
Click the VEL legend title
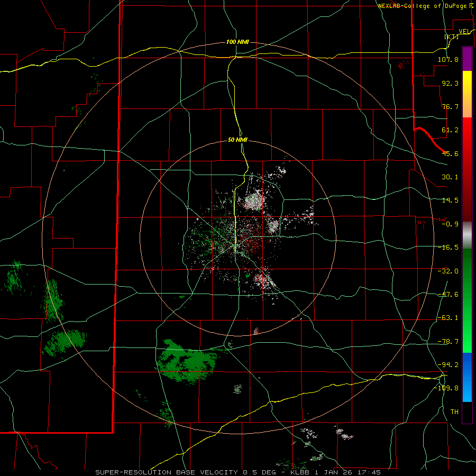click(465, 31)
